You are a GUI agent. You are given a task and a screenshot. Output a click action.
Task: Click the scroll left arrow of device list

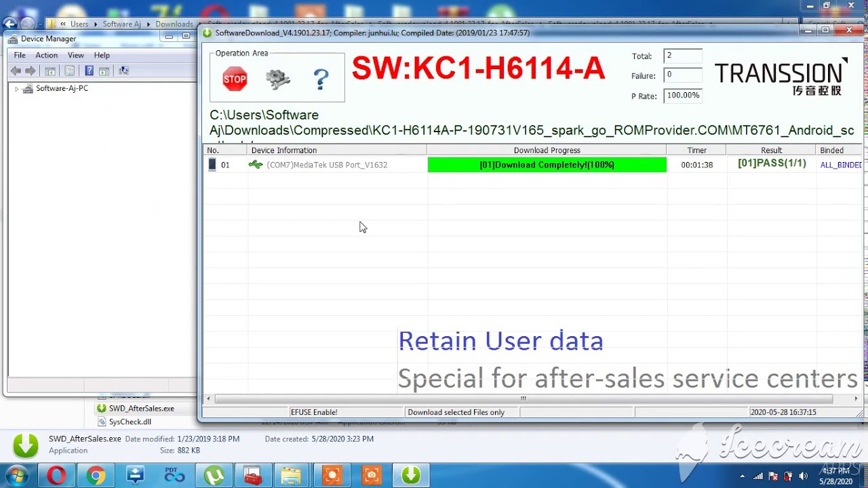point(209,399)
